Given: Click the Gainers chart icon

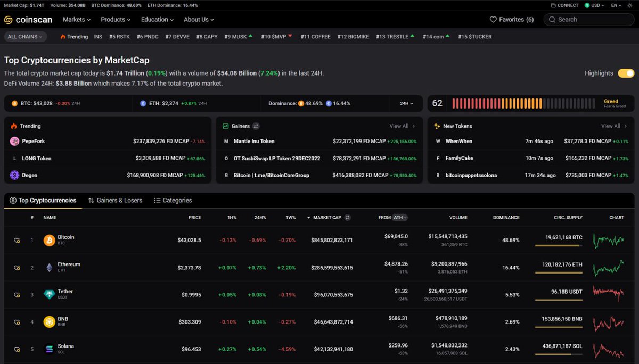Looking at the screenshot, I should [x=226, y=126].
